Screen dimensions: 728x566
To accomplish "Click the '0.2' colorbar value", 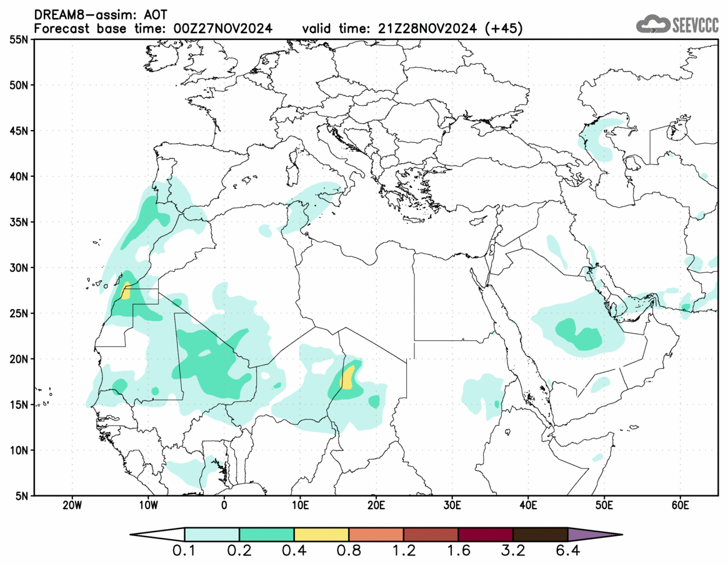I will coord(239,551).
